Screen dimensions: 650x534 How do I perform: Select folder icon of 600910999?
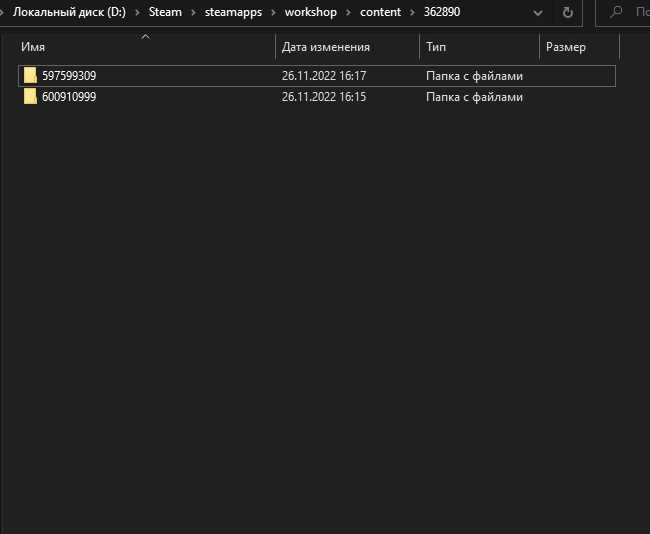click(30, 97)
